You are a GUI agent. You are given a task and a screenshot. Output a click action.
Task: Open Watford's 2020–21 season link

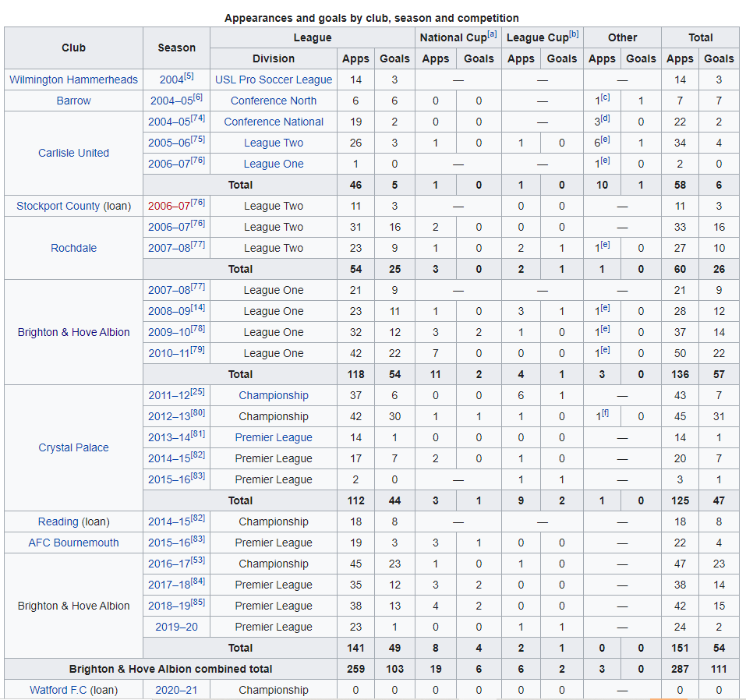click(x=176, y=690)
